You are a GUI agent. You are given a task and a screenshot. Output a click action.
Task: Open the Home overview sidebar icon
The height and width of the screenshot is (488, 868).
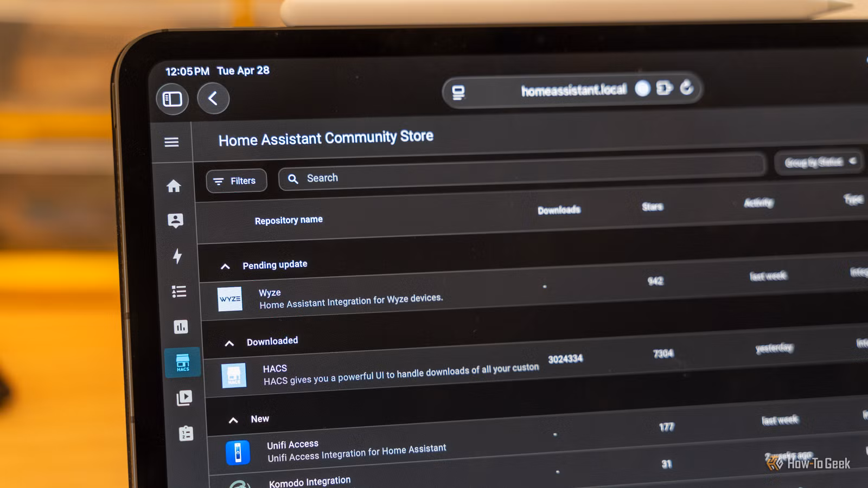(174, 186)
